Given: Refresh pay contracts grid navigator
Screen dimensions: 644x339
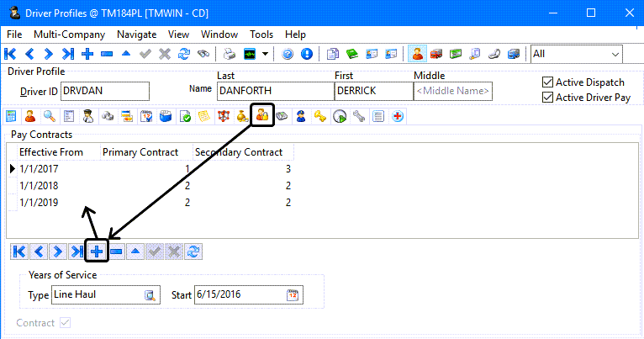Looking at the screenshot, I should [193, 251].
